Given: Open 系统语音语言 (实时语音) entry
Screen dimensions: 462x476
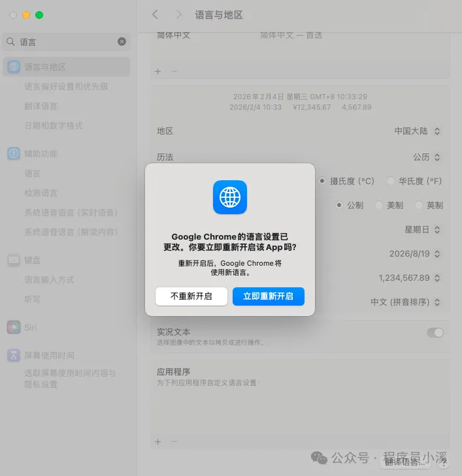Looking at the screenshot, I should tap(71, 212).
